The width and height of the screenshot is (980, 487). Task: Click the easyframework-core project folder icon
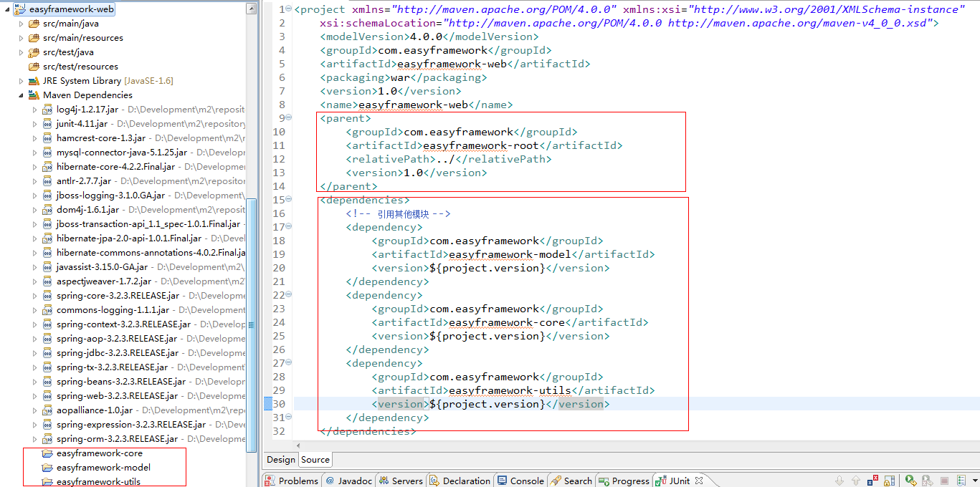tap(47, 453)
